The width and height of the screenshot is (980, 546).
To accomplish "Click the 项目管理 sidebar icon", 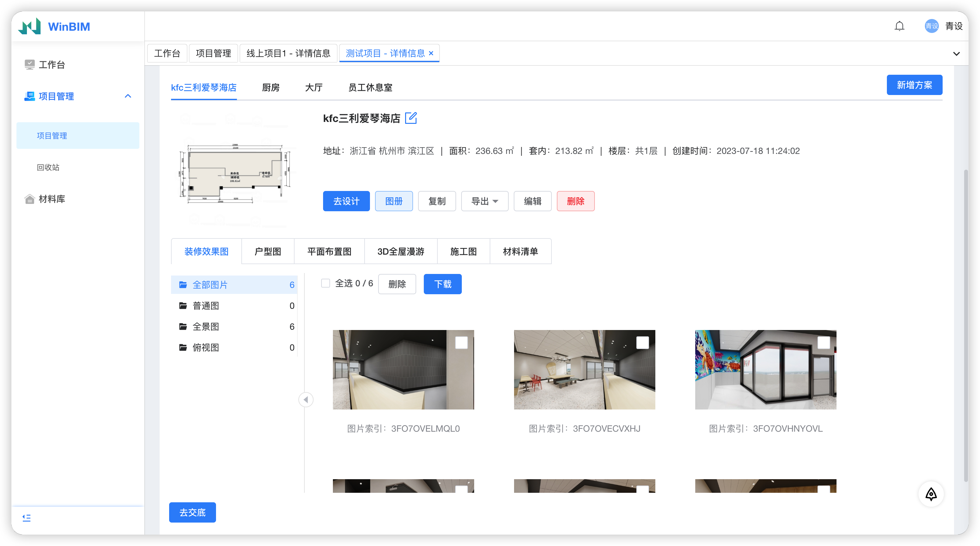I will (x=29, y=96).
